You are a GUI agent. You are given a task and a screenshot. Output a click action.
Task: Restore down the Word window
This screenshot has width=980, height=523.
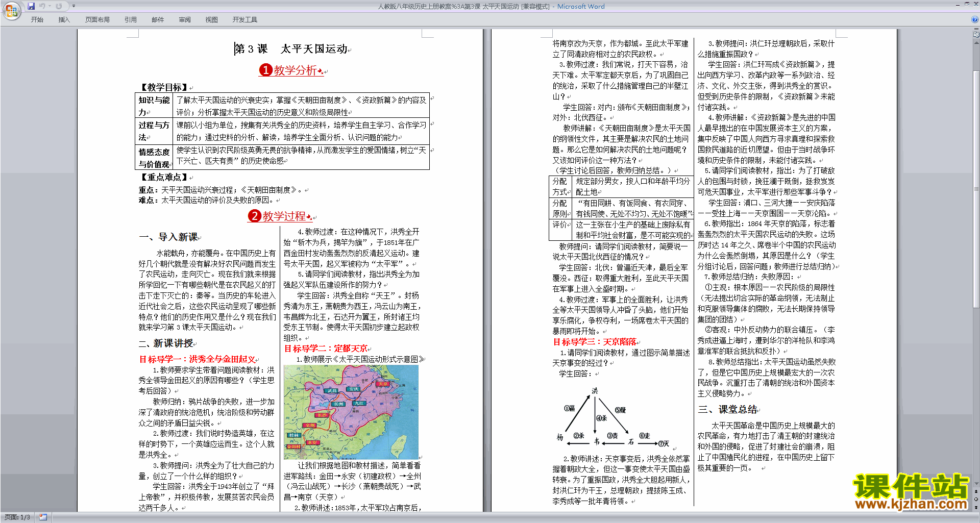[x=967, y=4]
